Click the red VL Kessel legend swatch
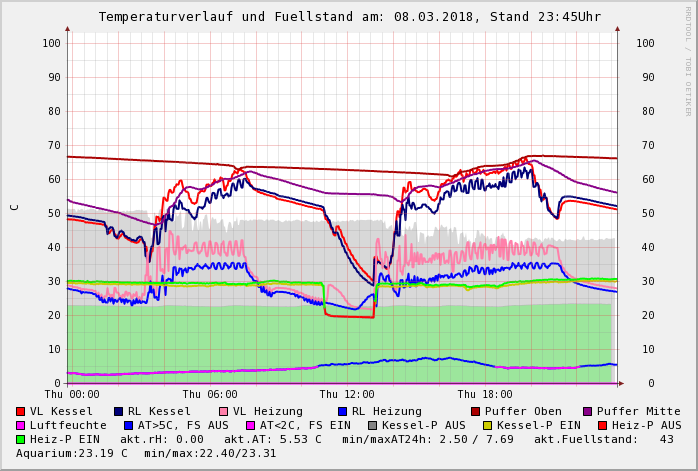Screen dimensions: 698x471 [21, 411]
